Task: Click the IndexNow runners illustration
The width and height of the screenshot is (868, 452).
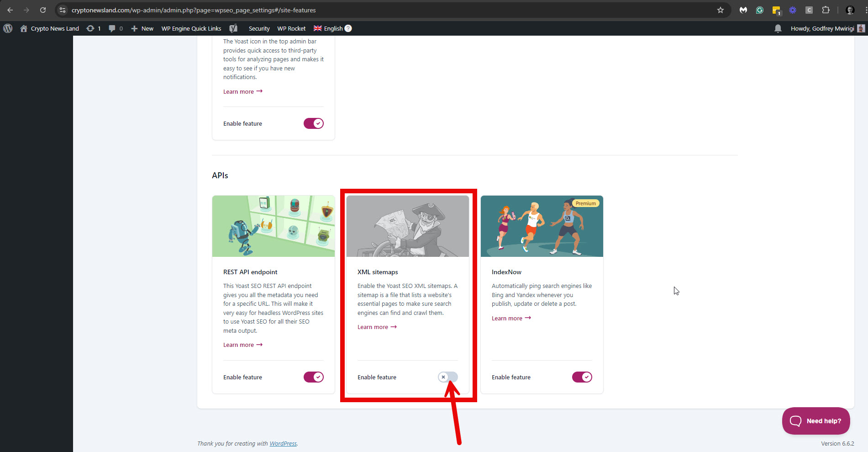Action: coord(542,226)
